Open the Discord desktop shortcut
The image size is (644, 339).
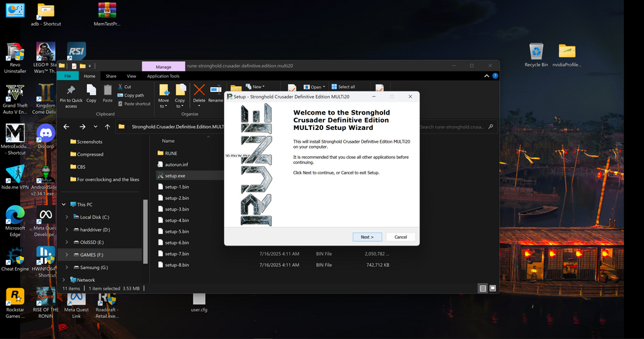(x=46, y=136)
